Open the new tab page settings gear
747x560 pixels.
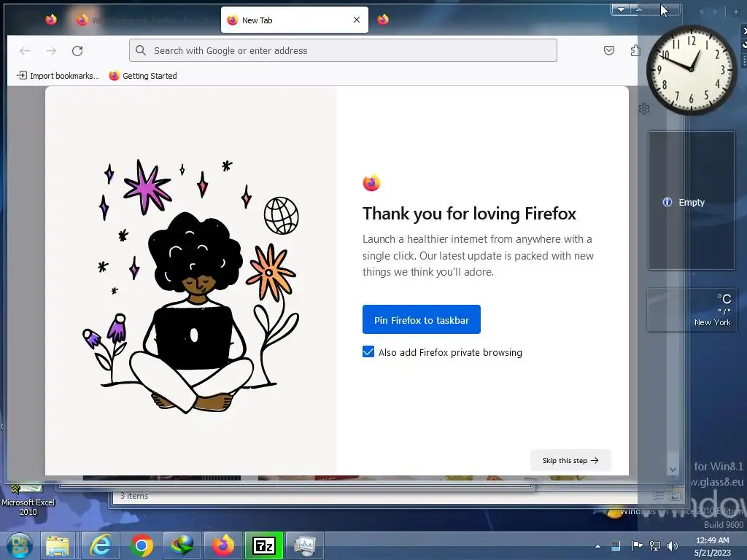click(x=644, y=109)
